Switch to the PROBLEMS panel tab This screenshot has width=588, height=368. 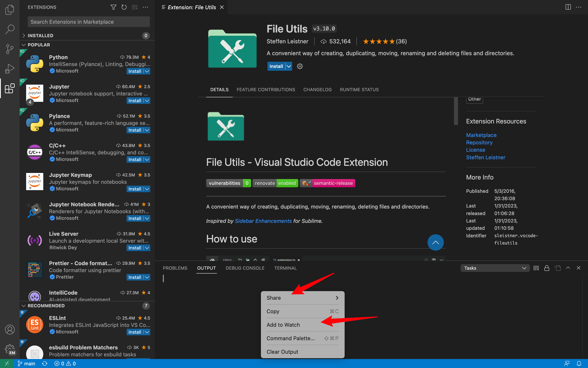pyautogui.click(x=175, y=268)
